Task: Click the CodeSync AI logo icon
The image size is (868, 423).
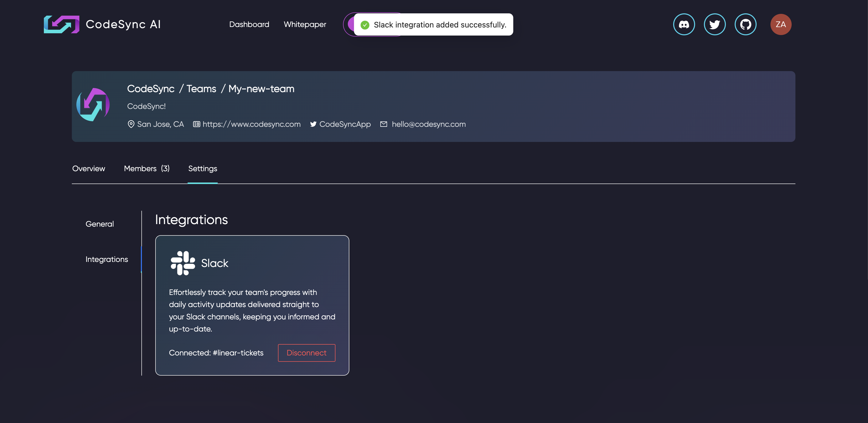Action: [x=61, y=24]
